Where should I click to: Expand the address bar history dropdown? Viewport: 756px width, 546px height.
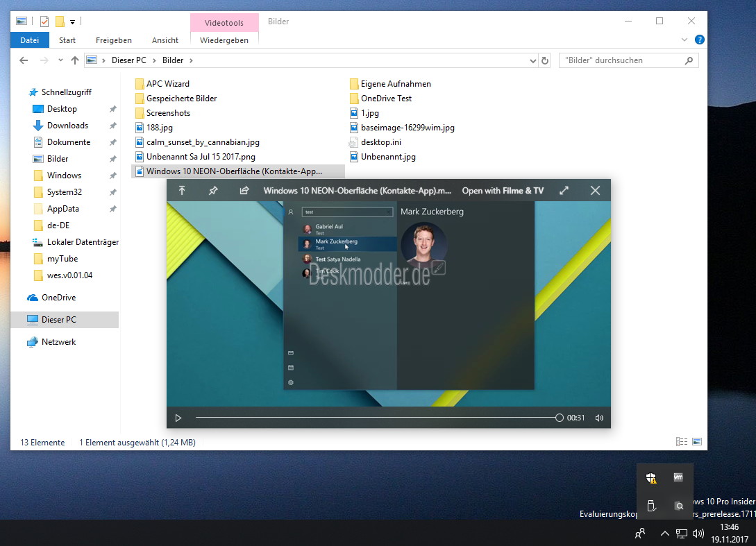[x=532, y=61]
